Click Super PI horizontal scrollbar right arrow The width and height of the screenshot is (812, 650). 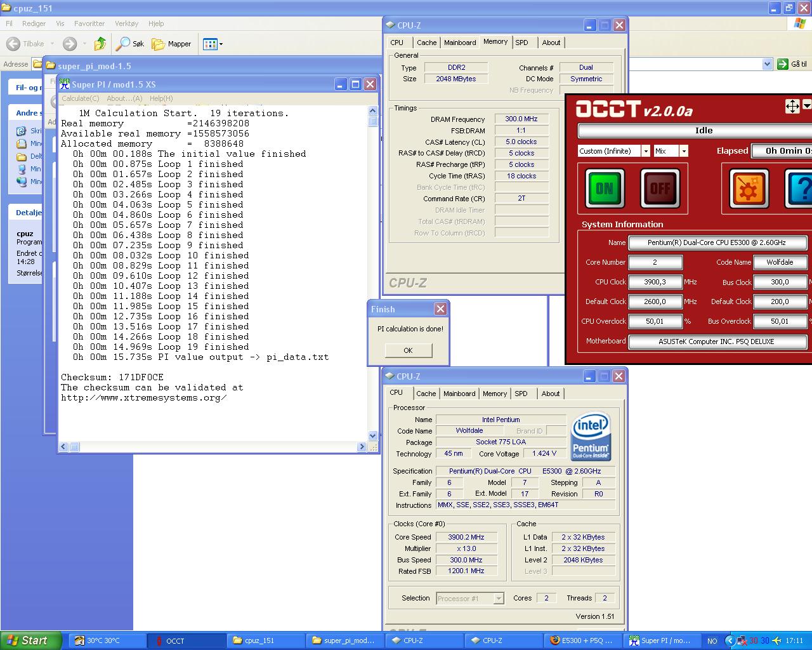pyautogui.click(x=362, y=447)
